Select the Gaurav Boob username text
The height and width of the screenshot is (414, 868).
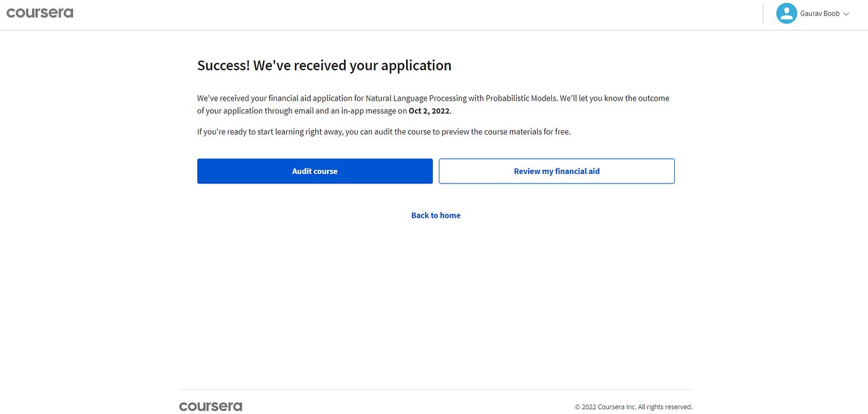point(820,14)
